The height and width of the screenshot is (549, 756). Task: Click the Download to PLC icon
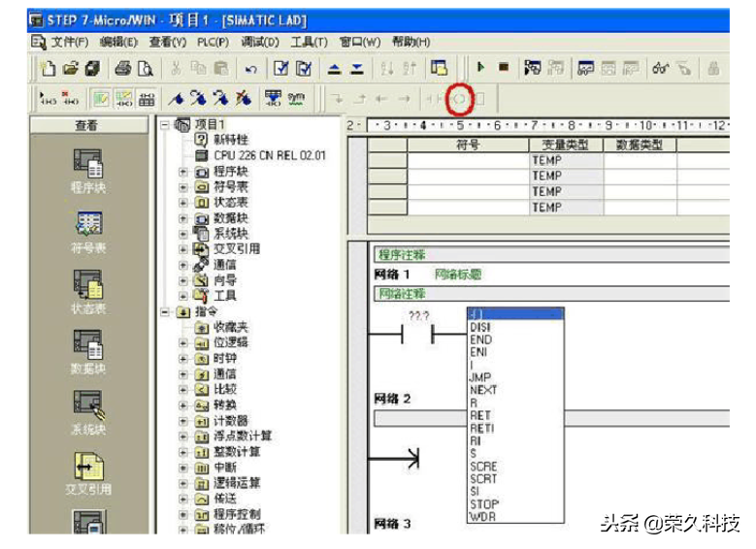tap(356, 68)
